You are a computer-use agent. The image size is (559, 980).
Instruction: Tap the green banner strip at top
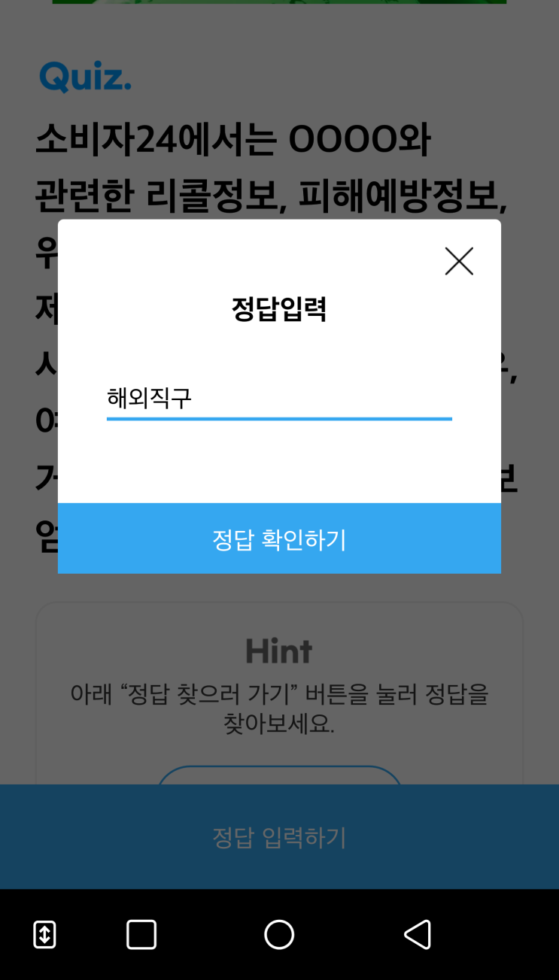click(279, 2)
